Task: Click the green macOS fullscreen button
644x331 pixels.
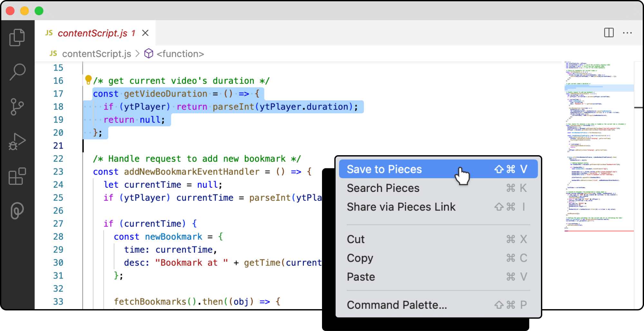Action: pyautogui.click(x=39, y=11)
